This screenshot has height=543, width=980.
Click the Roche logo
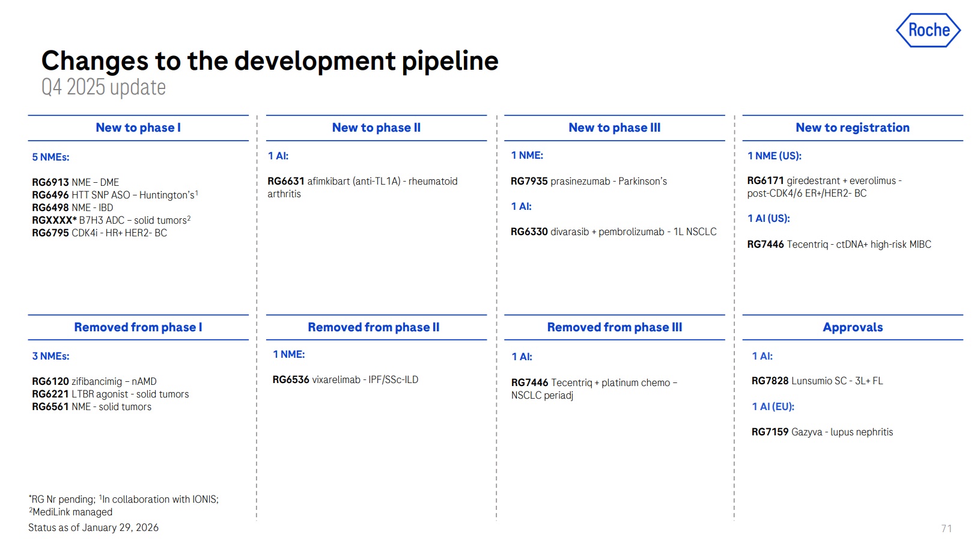(x=928, y=30)
